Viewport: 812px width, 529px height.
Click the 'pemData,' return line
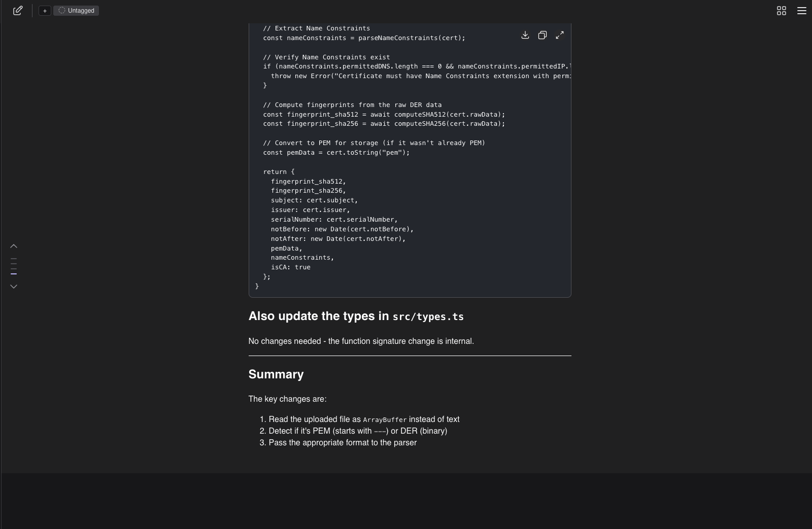pos(286,249)
